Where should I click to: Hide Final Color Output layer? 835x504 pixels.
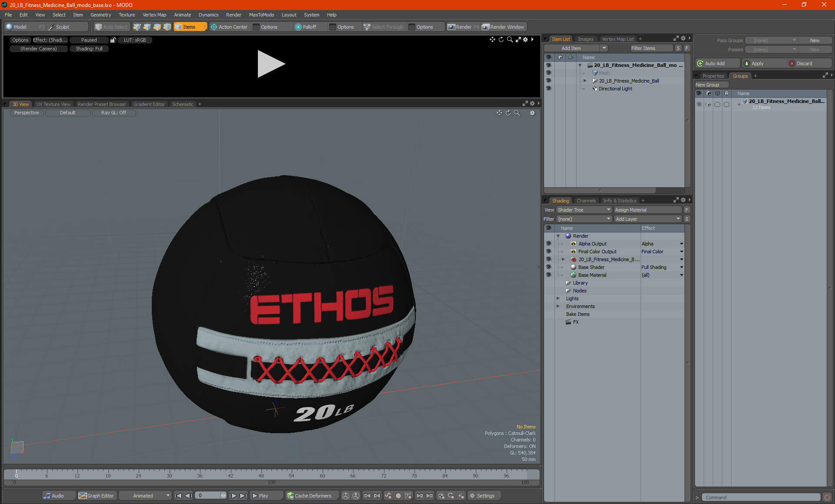(548, 252)
